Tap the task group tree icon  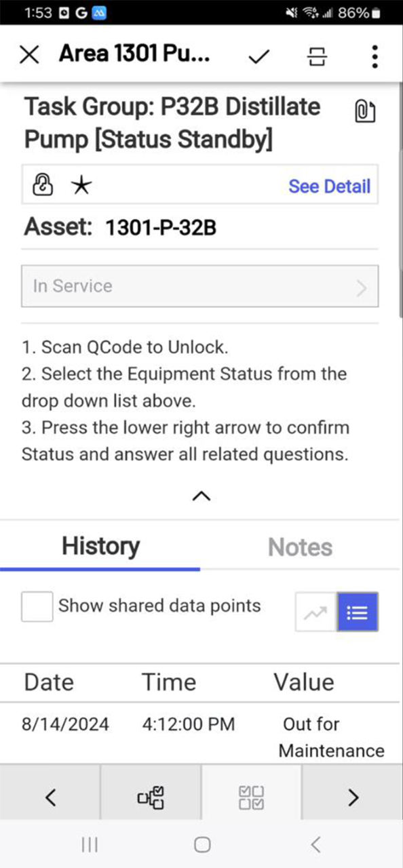(151, 797)
